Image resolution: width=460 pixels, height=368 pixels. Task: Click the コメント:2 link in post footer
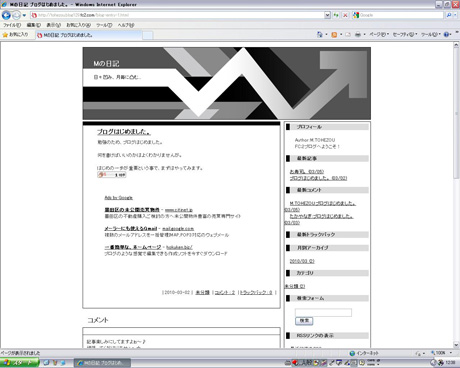(x=225, y=292)
